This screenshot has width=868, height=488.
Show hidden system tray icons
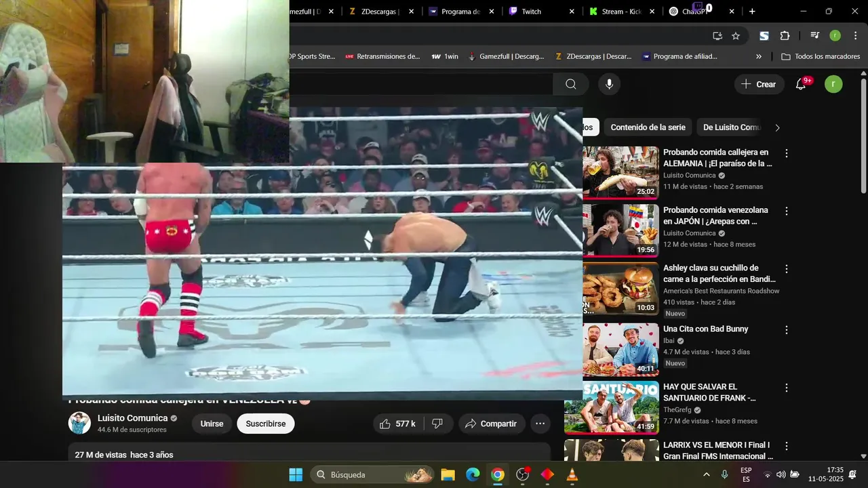tap(706, 474)
